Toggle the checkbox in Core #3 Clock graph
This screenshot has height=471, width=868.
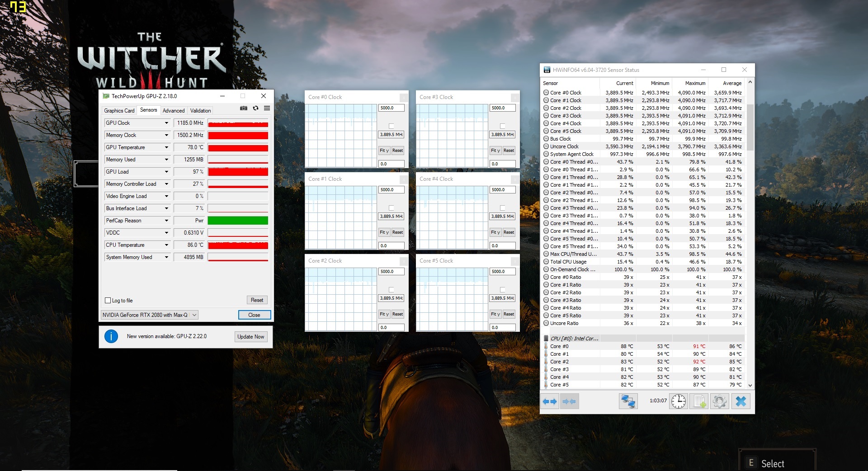(x=503, y=126)
